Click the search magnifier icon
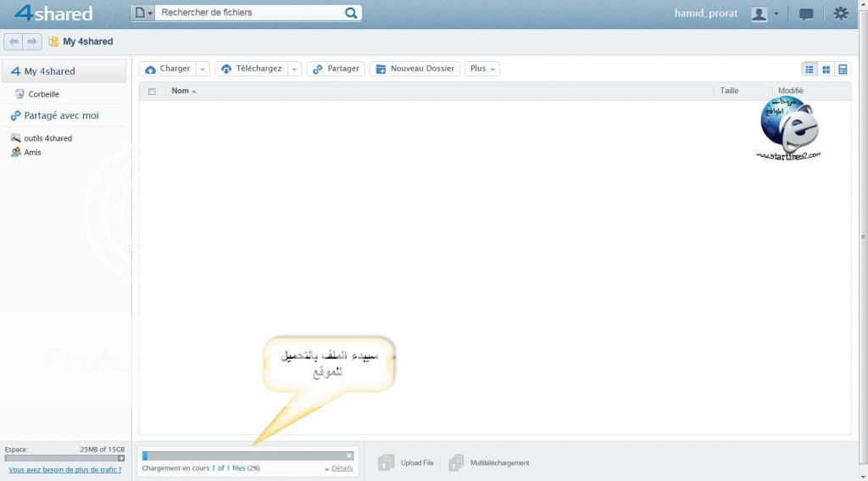This screenshot has height=481, width=868. tap(351, 13)
